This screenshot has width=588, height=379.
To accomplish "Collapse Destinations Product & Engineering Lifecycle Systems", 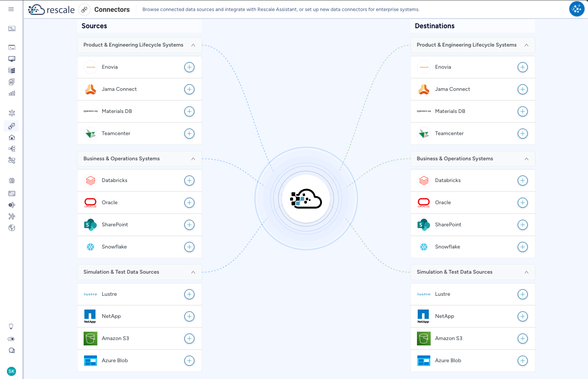I will pyautogui.click(x=527, y=45).
